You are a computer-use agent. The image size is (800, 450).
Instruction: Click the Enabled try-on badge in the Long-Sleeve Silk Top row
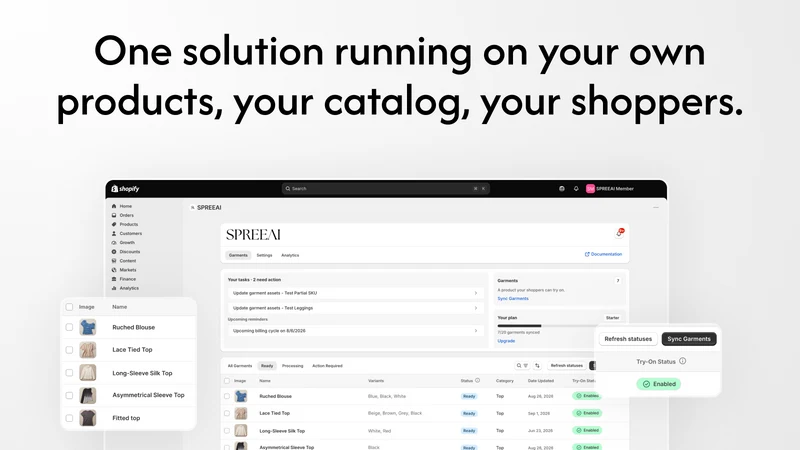587,431
